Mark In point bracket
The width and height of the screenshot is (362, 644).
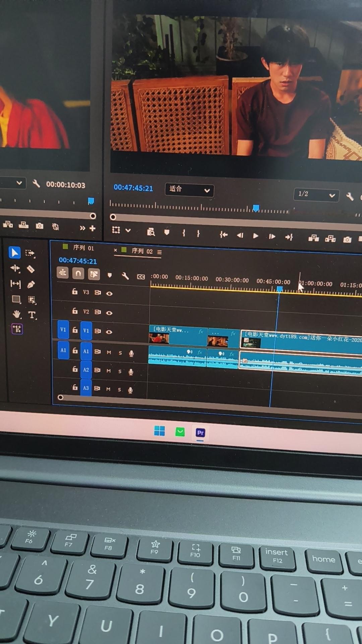coord(184,233)
